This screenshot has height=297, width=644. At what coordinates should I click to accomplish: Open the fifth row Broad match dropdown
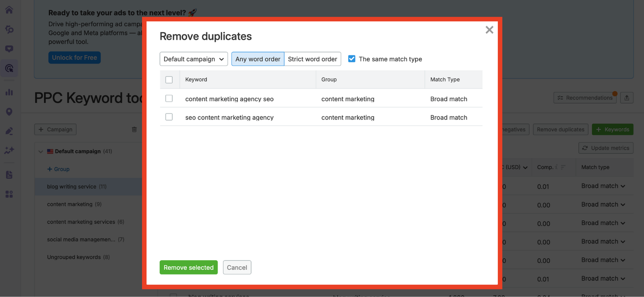pos(603,260)
